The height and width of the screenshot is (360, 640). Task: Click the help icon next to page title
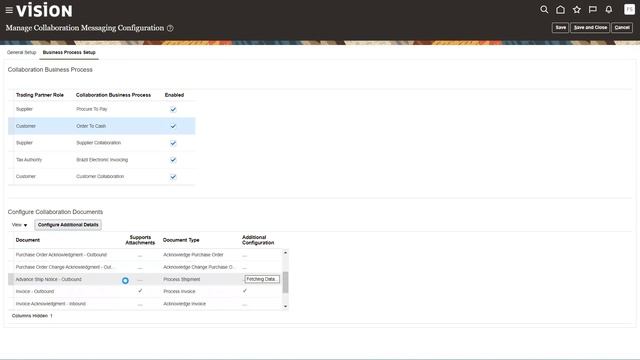tap(170, 28)
